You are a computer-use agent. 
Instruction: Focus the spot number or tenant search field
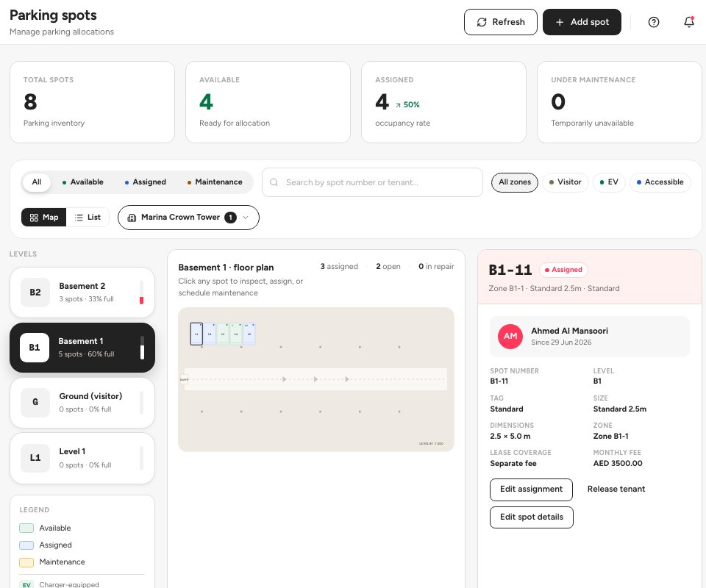click(372, 182)
